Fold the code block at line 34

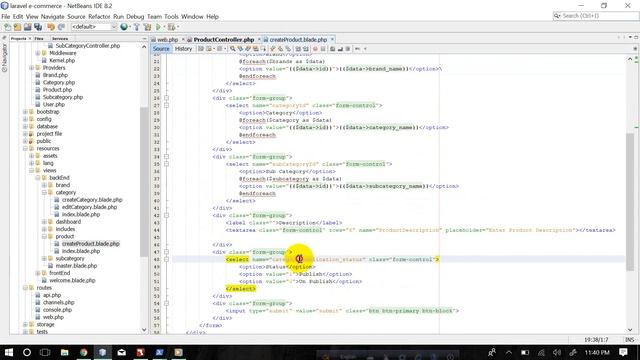pyautogui.click(x=167, y=157)
